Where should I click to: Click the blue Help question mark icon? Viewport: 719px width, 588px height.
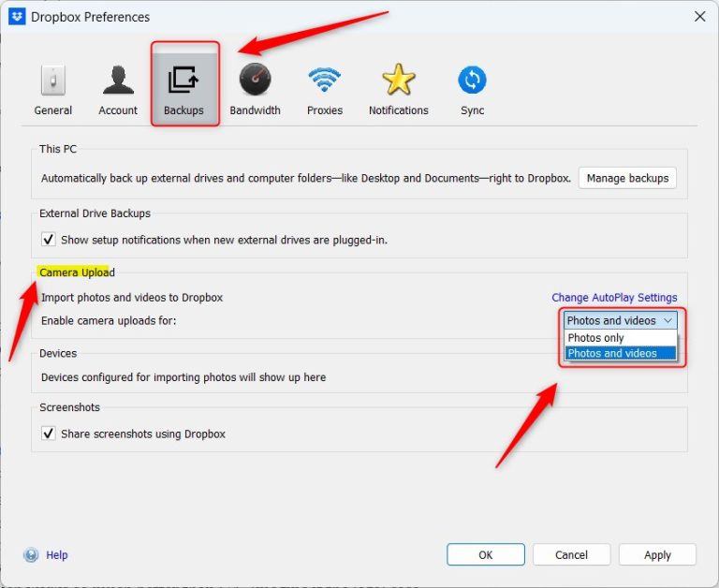[x=31, y=555]
